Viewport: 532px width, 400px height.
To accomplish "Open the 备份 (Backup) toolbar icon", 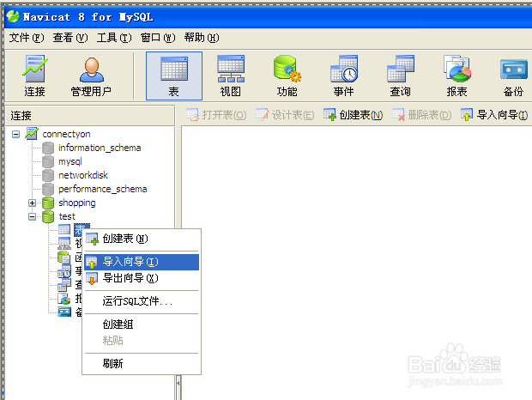I will click(514, 76).
